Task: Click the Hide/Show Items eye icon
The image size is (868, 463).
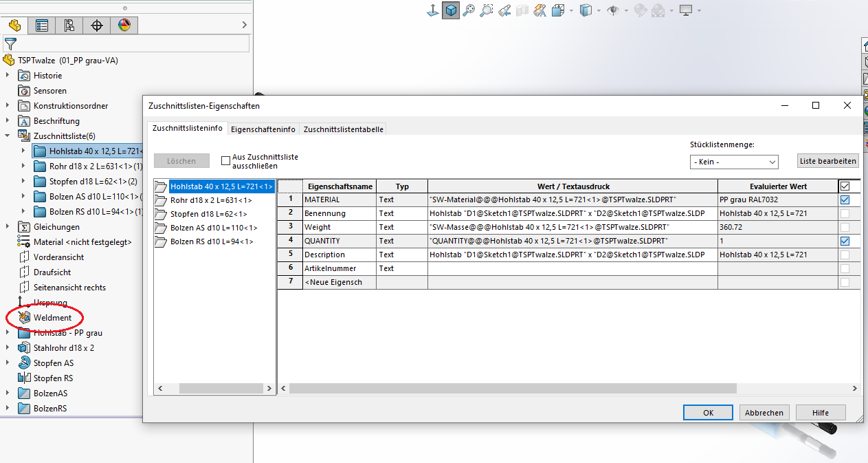Action: (x=612, y=10)
